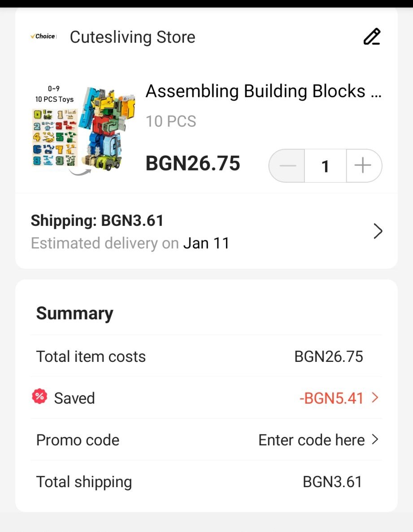Expand shipping options chevron arrow
Viewport: 413px width, 532px height.
378,232
